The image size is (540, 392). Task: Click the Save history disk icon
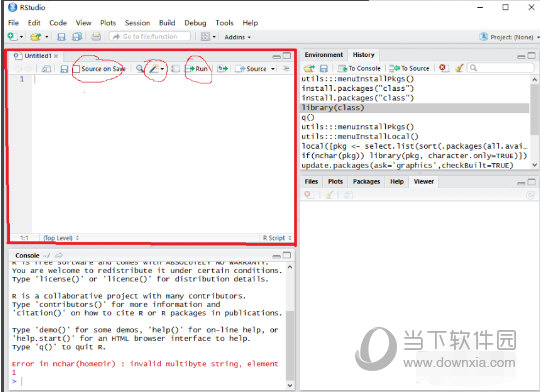[324, 68]
